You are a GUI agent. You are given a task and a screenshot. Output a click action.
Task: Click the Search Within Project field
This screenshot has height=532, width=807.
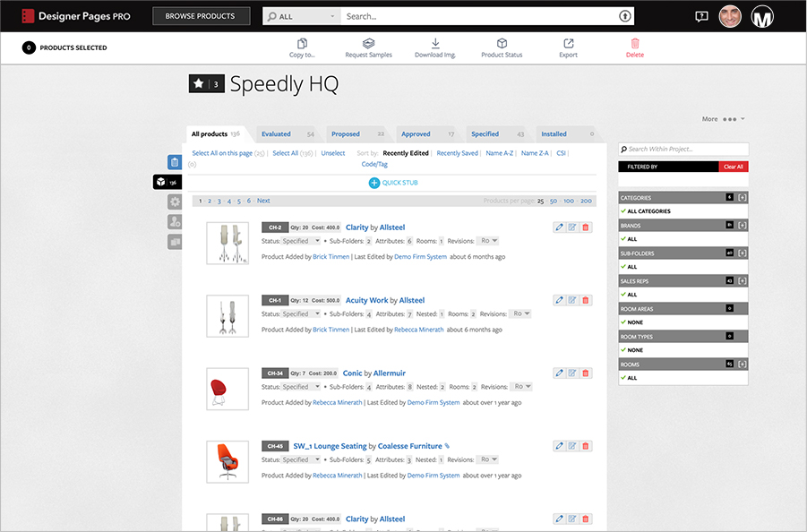tap(683, 150)
